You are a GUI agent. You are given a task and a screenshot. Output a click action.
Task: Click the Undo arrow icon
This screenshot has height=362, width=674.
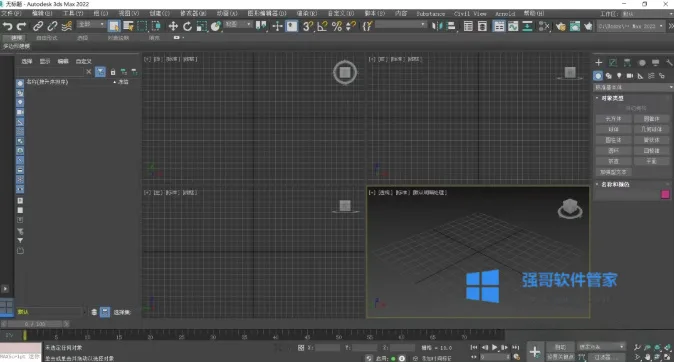point(7,26)
